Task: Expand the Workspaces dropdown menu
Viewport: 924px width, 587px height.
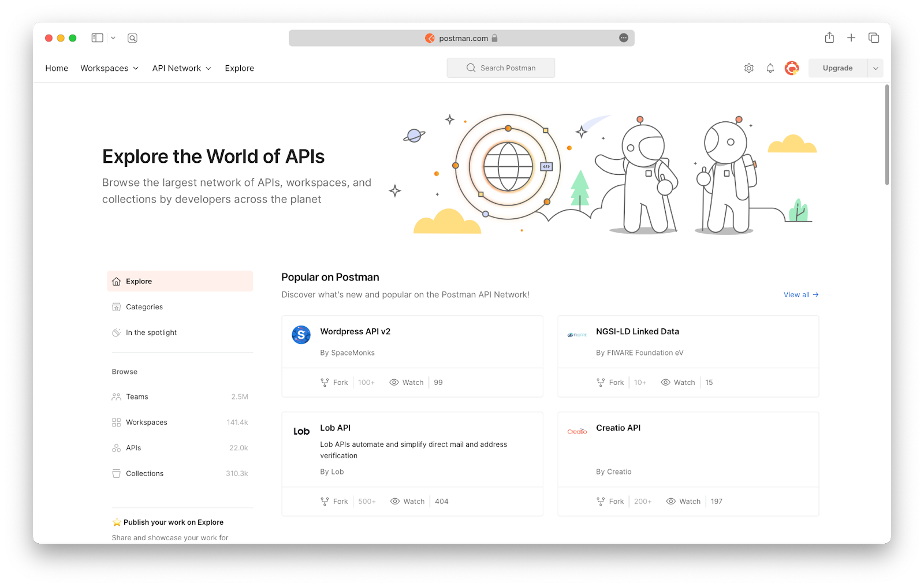Action: [110, 68]
